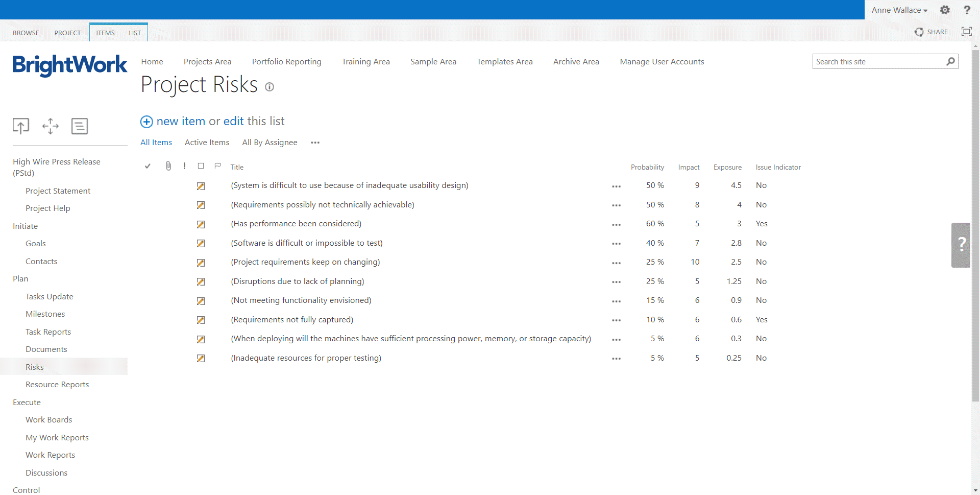Image resolution: width=980 pixels, height=495 pixels.
Task: Click in the Search this site field
Action: [x=878, y=62]
